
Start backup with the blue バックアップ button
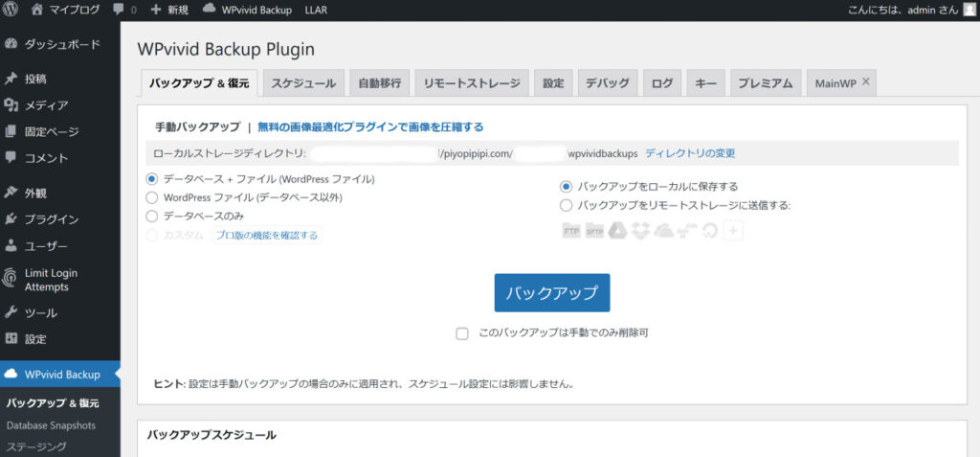point(552,292)
